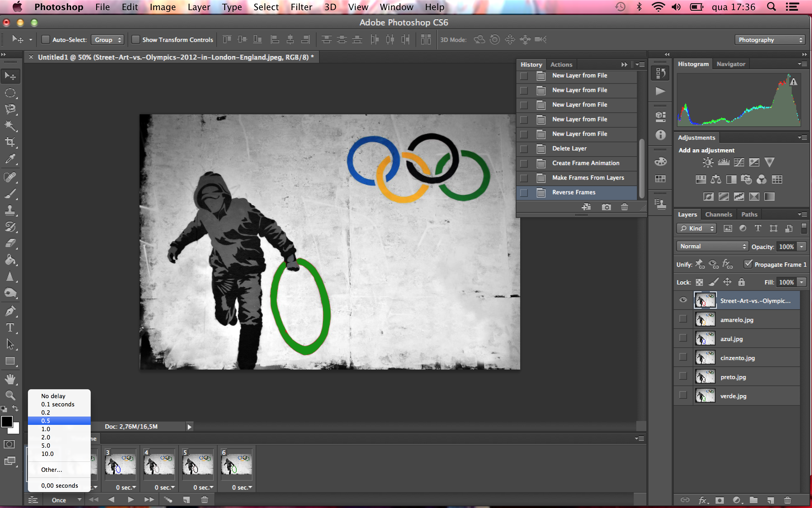Select the Lasso tool
Screen dimensions: 812x508
[10, 109]
